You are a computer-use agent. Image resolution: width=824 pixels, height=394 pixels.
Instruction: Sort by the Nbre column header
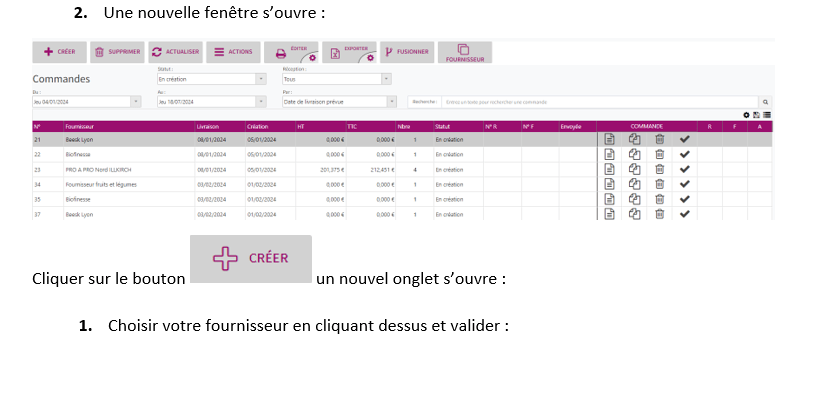point(415,127)
